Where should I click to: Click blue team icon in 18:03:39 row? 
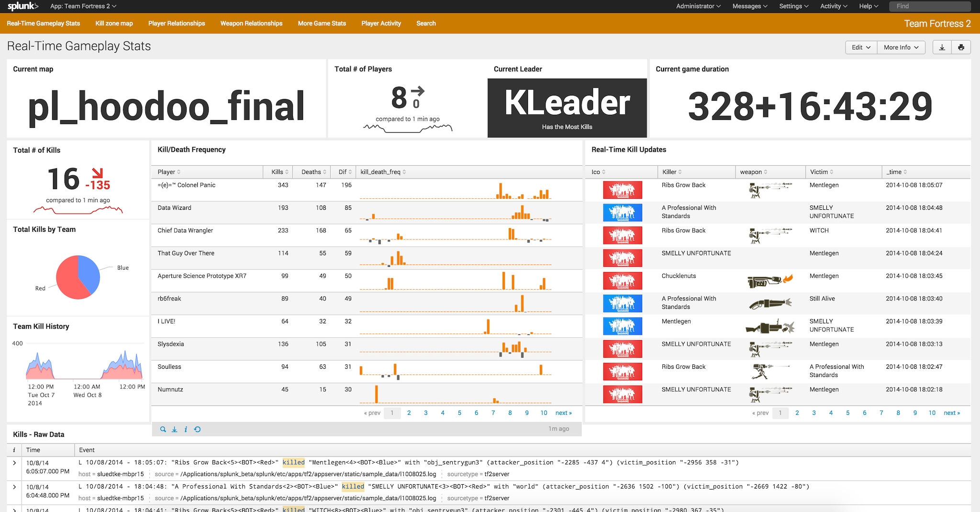pyautogui.click(x=622, y=326)
